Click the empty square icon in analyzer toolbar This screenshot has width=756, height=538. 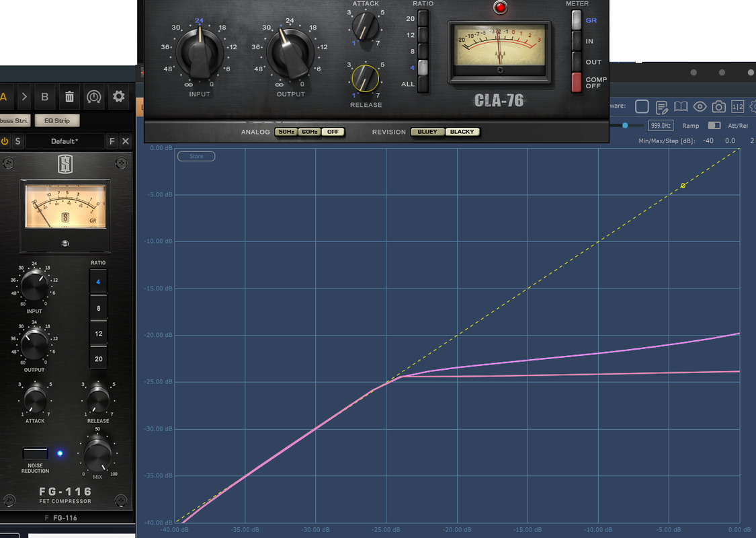pyautogui.click(x=642, y=106)
